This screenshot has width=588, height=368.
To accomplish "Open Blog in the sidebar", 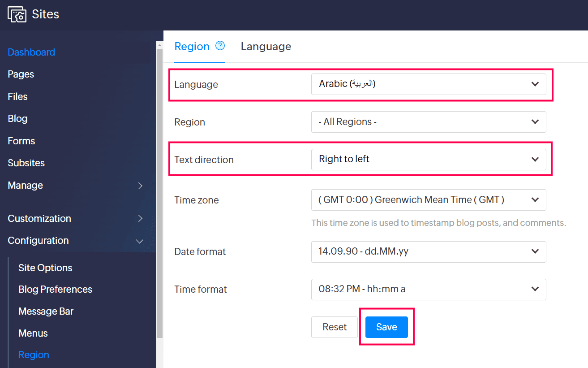I will (x=17, y=119).
